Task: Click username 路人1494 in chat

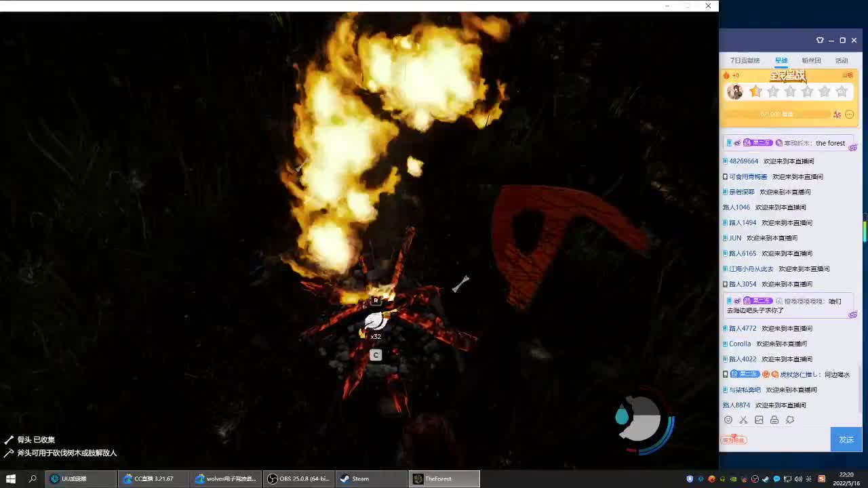Action: point(743,223)
